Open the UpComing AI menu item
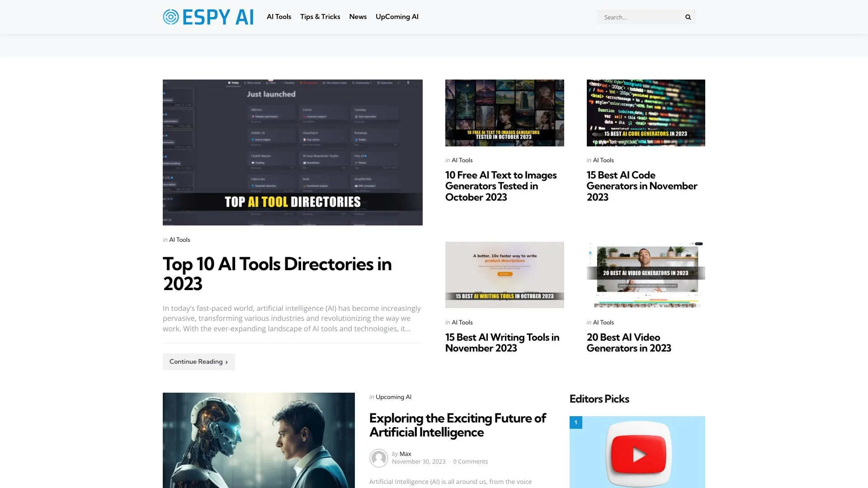This screenshot has height=488, width=868. (x=397, y=17)
